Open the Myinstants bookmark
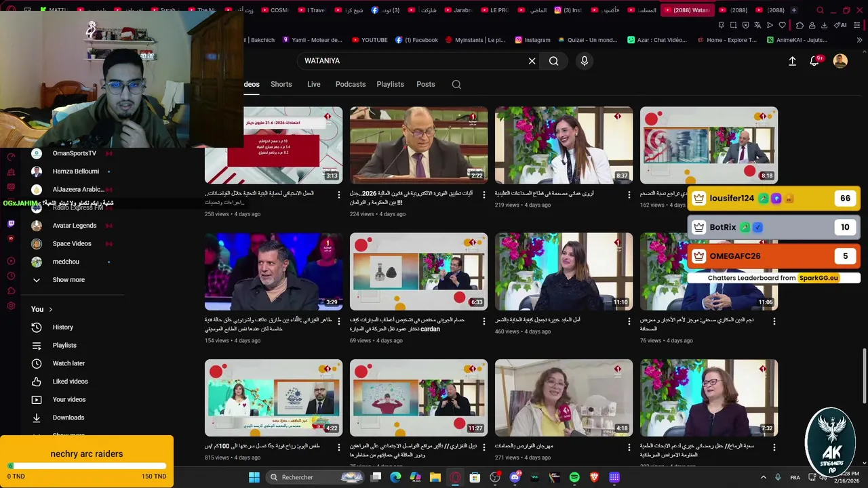 475,40
